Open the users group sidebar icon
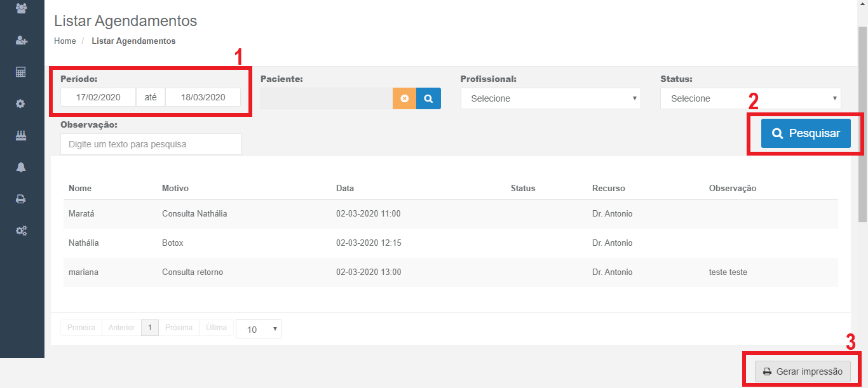868x388 pixels. (21, 8)
